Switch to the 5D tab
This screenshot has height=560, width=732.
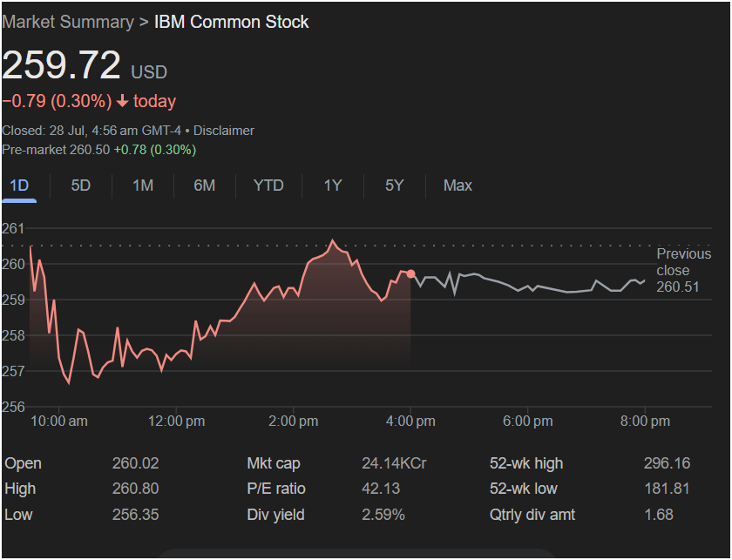tap(81, 186)
